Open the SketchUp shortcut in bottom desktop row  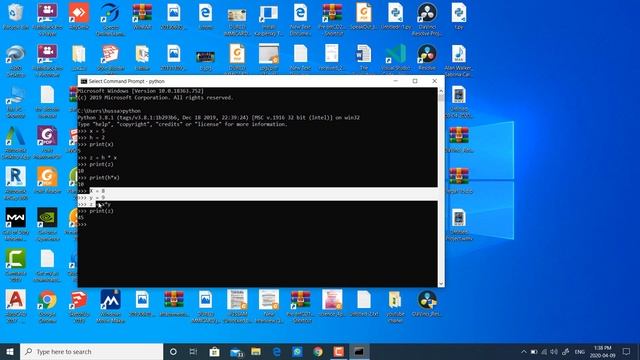pyautogui.click(x=79, y=306)
